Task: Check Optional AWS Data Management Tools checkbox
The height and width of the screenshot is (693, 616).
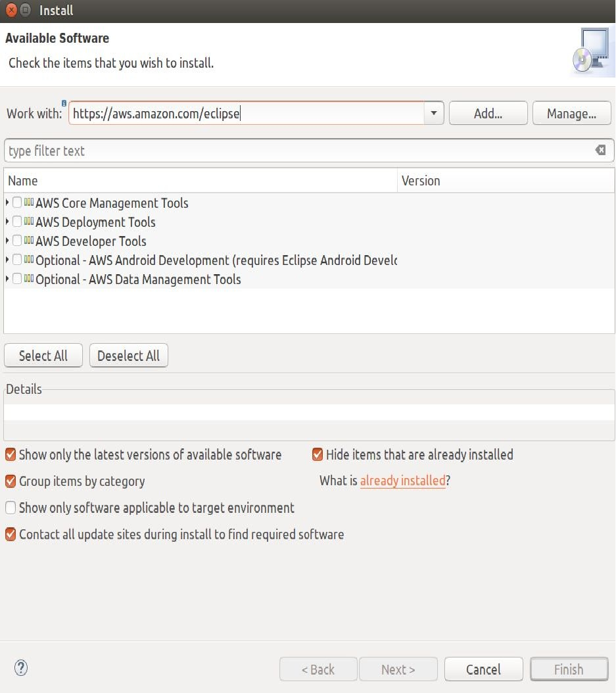Action: point(17,278)
